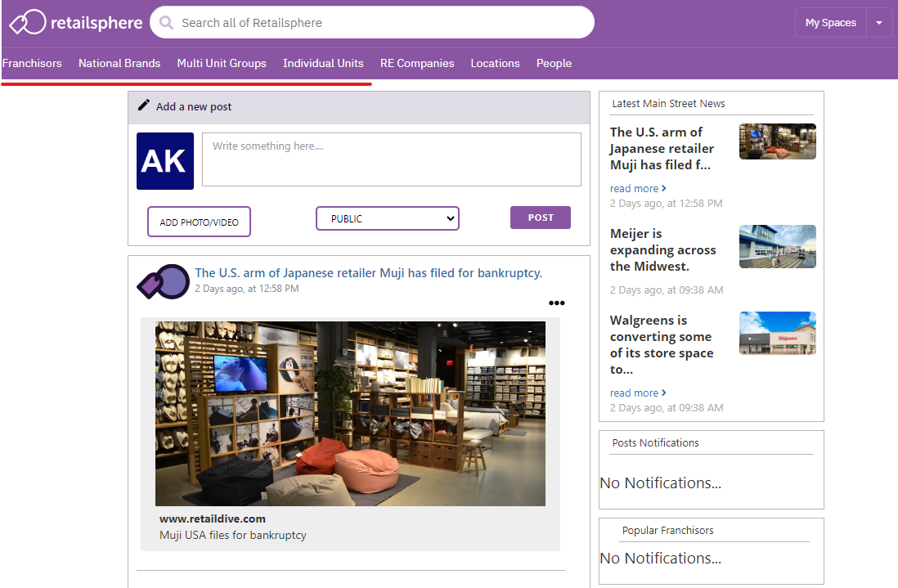Click read more under Walgreens news

click(634, 393)
